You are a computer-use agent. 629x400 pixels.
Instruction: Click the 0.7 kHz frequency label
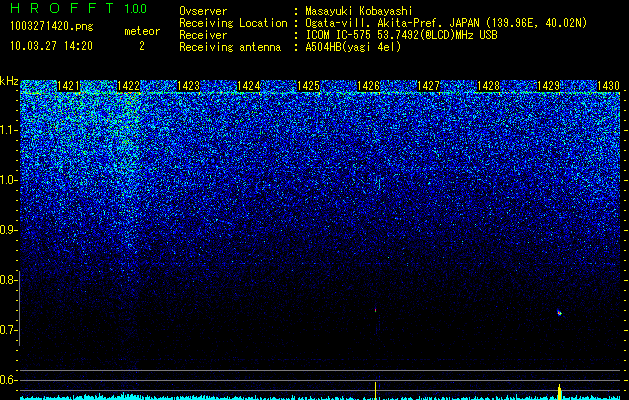click(x=8, y=330)
